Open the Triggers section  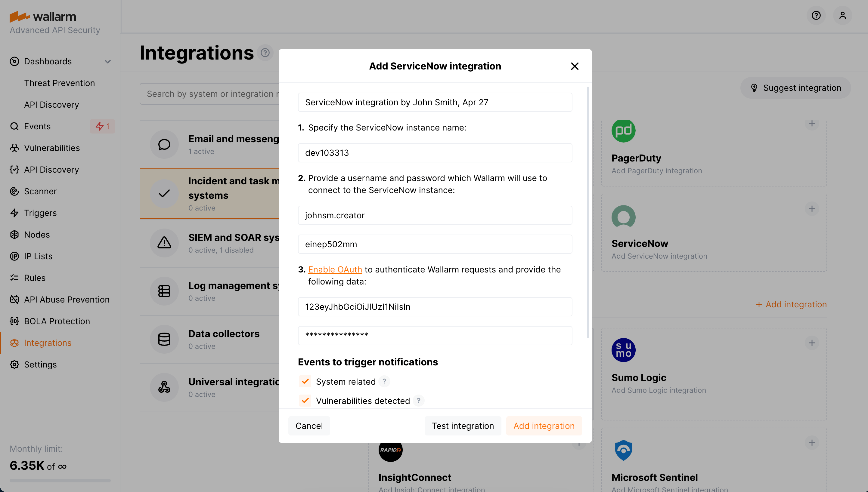pyautogui.click(x=40, y=213)
